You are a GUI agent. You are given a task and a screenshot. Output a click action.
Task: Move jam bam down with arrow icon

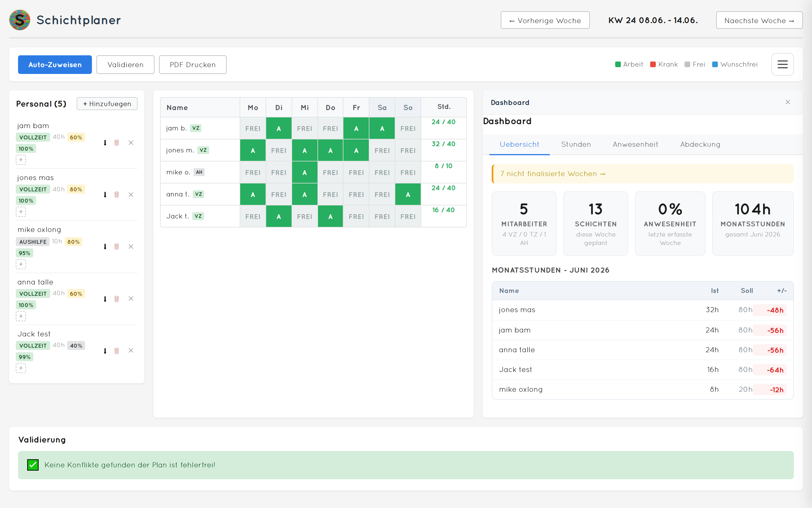click(105, 143)
